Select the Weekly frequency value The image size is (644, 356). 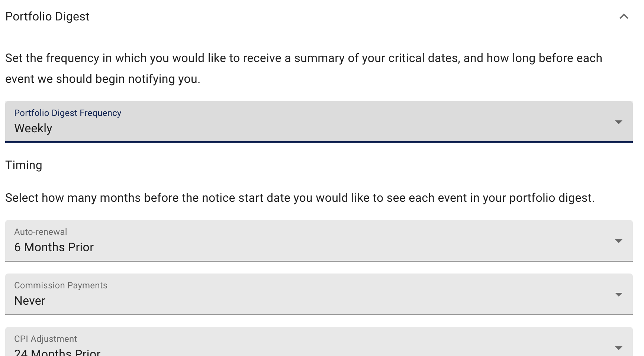tap(33, 129)
